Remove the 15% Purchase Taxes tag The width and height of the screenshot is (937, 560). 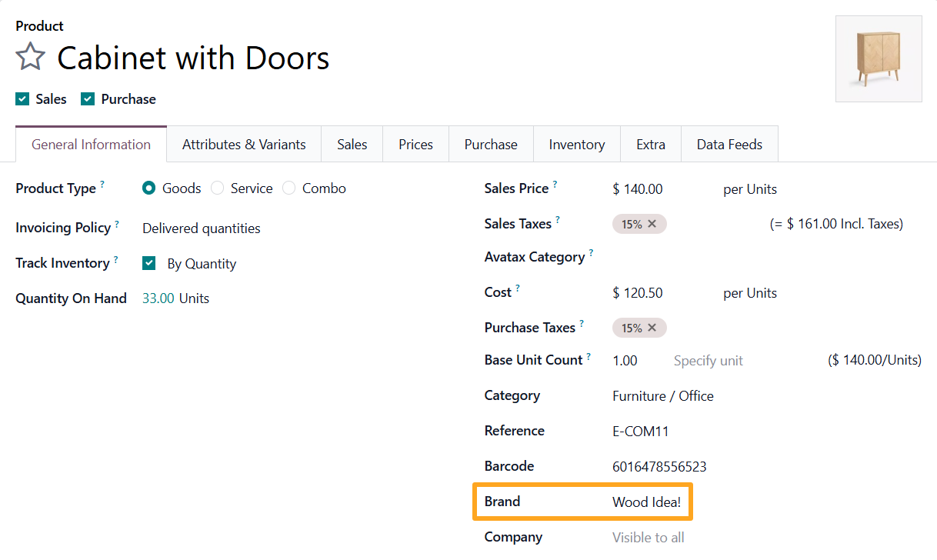[x=652, y=328]
